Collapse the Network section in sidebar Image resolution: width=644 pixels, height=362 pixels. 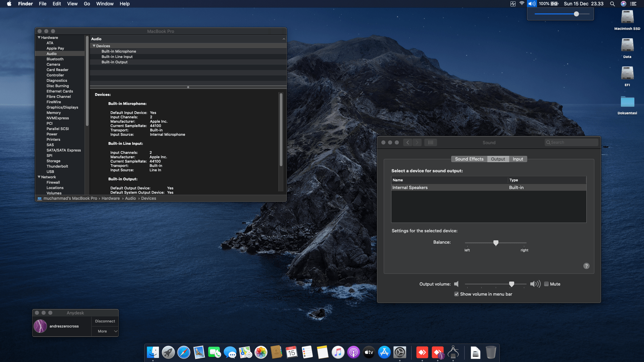point(39,177)
